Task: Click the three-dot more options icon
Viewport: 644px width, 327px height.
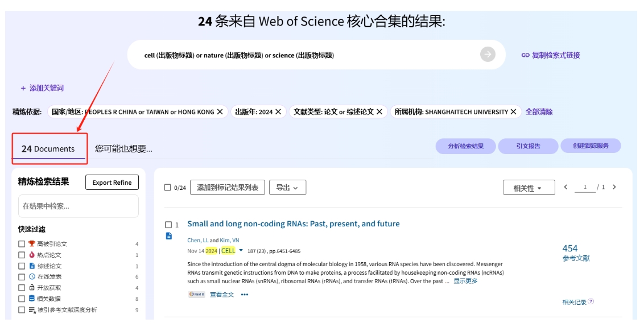Action: point(245,295)
